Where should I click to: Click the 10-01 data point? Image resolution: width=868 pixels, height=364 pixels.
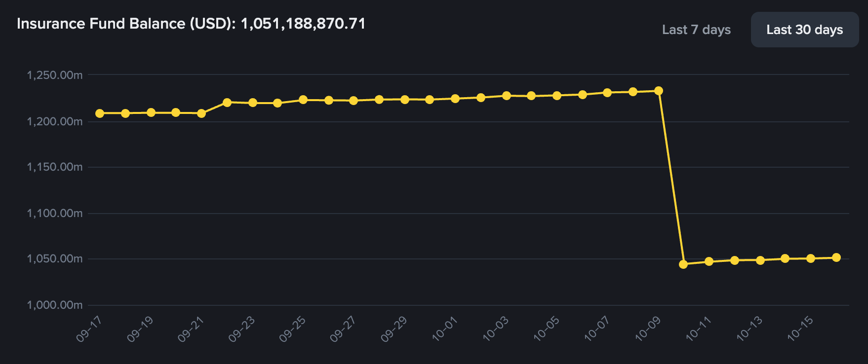click(455, 99)
